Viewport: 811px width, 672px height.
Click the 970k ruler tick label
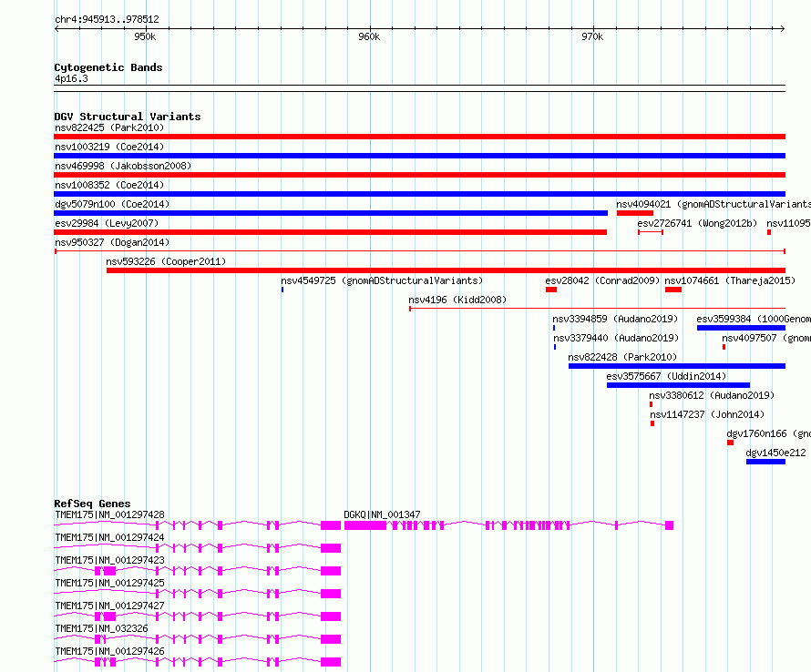(x=592, y=36)
